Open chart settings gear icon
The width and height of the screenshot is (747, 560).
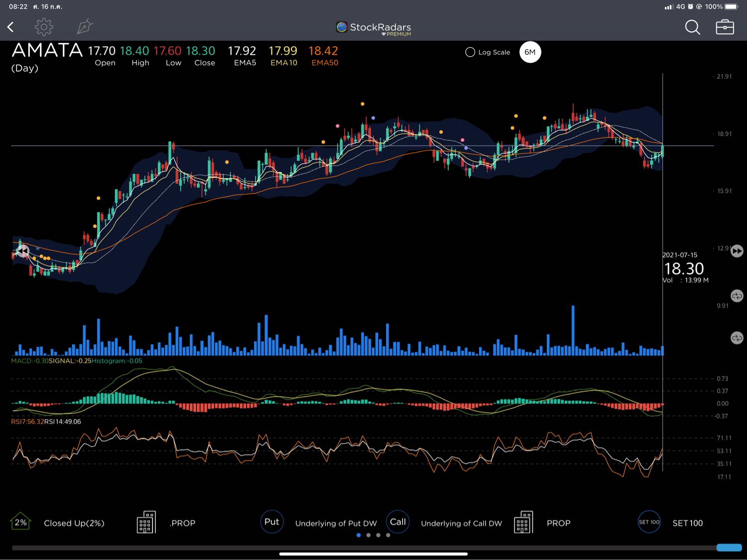pos(44,27)
